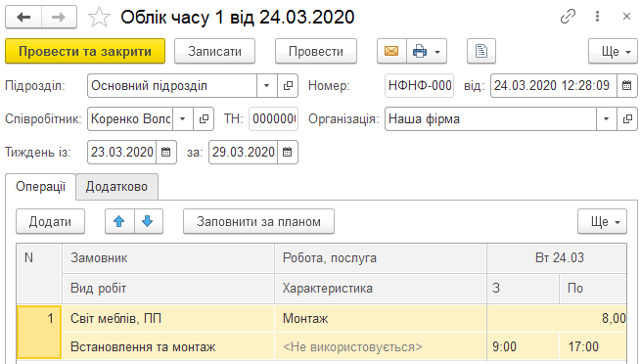The height and width of the screenshot is (364, 640).
Task: Expand Підрозділ dropdown list
Action: click(267, 86)
